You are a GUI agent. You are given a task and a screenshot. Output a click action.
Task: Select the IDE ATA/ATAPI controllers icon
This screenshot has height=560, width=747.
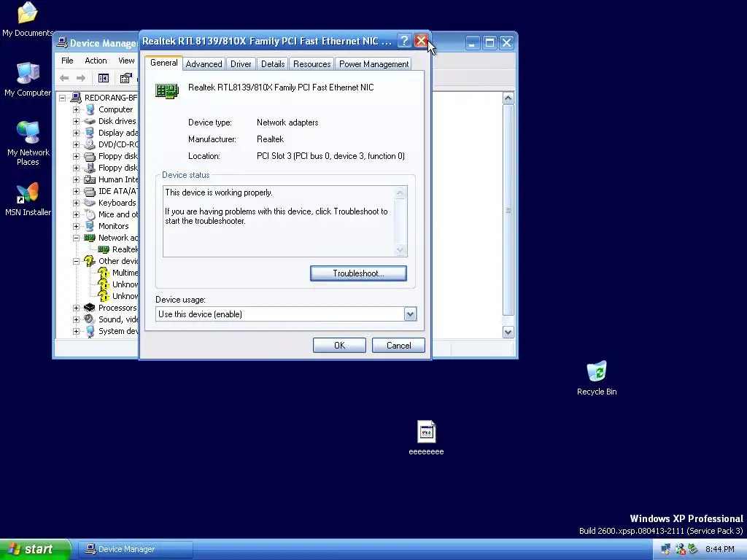[x=90, y=192]
